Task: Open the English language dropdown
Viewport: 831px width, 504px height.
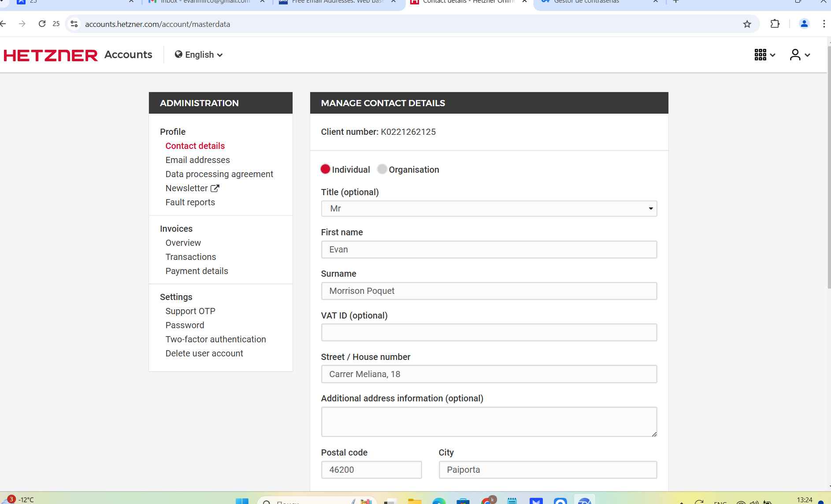Action: 199,55
